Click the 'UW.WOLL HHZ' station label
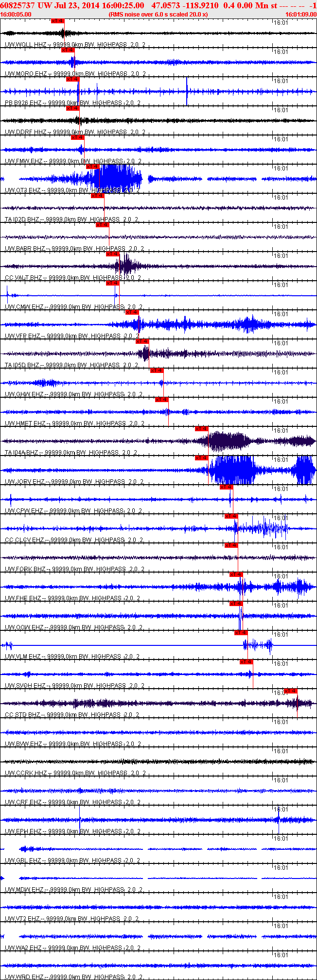 25,45
